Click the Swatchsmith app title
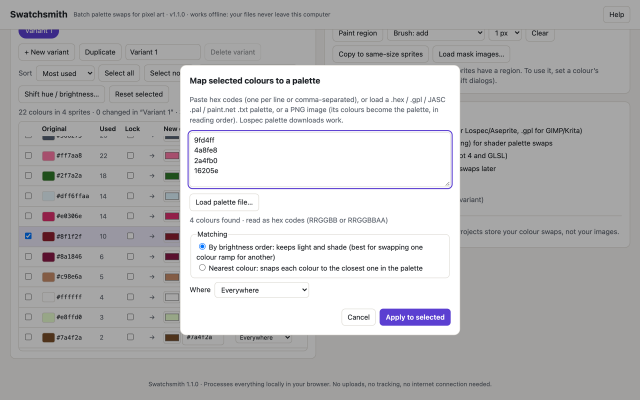This screenshot has height=400, width=640. (39, 14)
